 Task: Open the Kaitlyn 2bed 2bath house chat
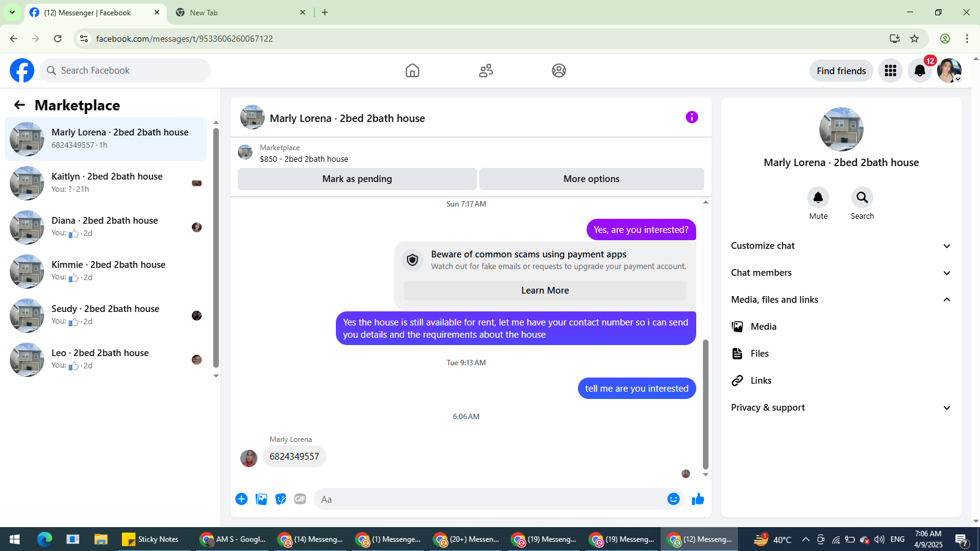click(x=106, y=183)
